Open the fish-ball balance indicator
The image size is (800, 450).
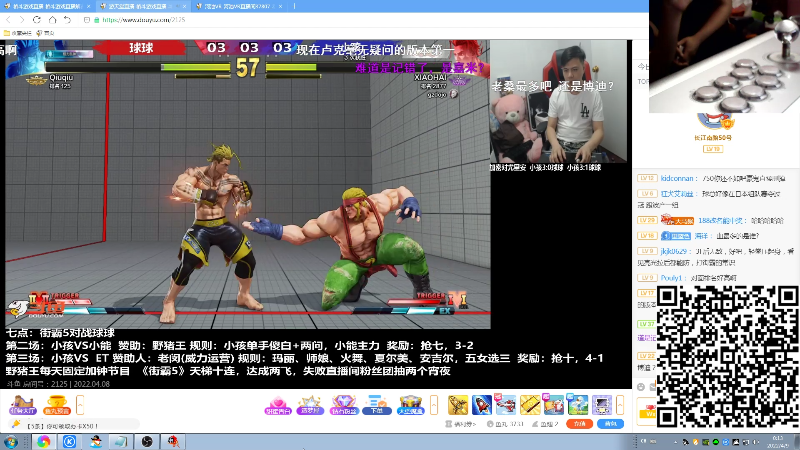[x=505, y=424]
